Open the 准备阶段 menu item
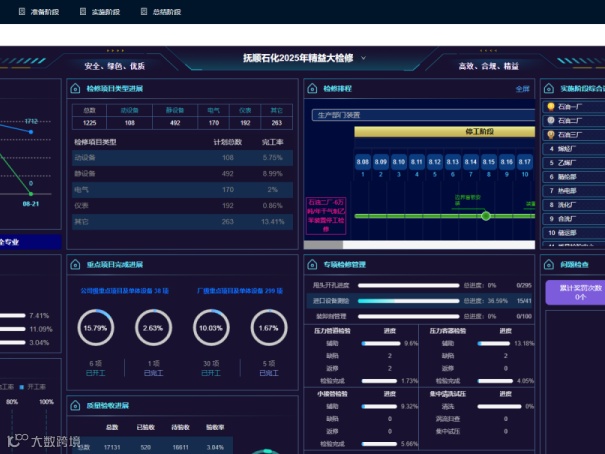The width and height of the screenshot is (605, 454). pyautogui.click(x=39, y=12)
